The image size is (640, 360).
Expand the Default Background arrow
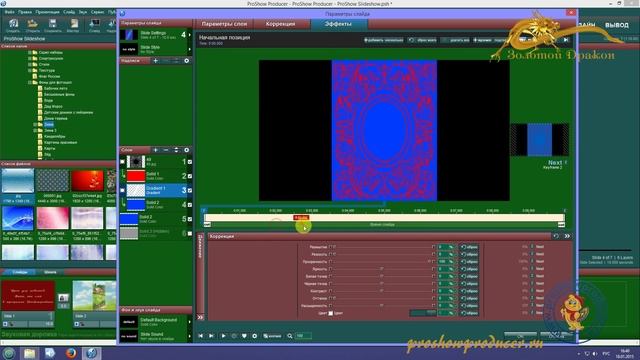pyautogui.click(x=190, y=322)
